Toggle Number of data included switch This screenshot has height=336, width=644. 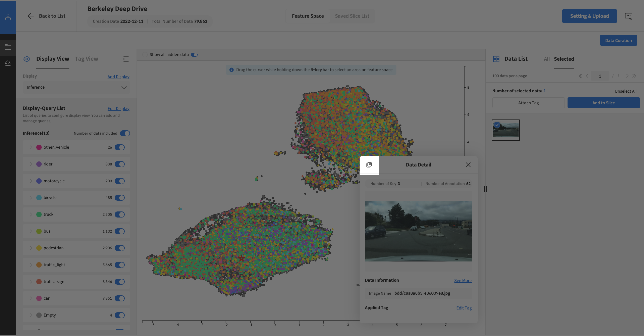click(x=125, y=133)
